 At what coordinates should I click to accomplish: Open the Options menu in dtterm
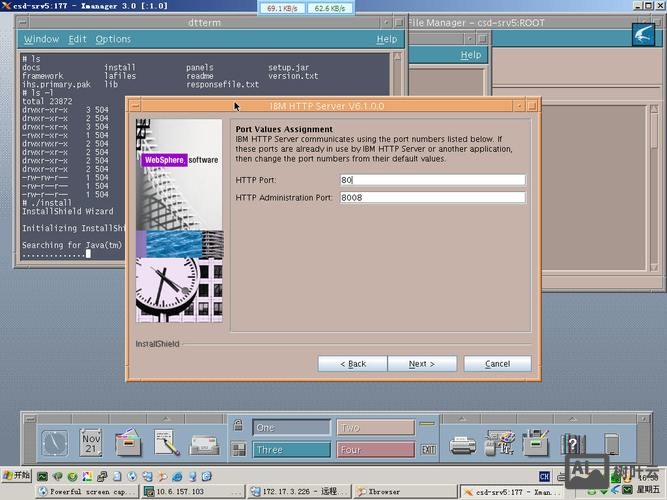113,39
